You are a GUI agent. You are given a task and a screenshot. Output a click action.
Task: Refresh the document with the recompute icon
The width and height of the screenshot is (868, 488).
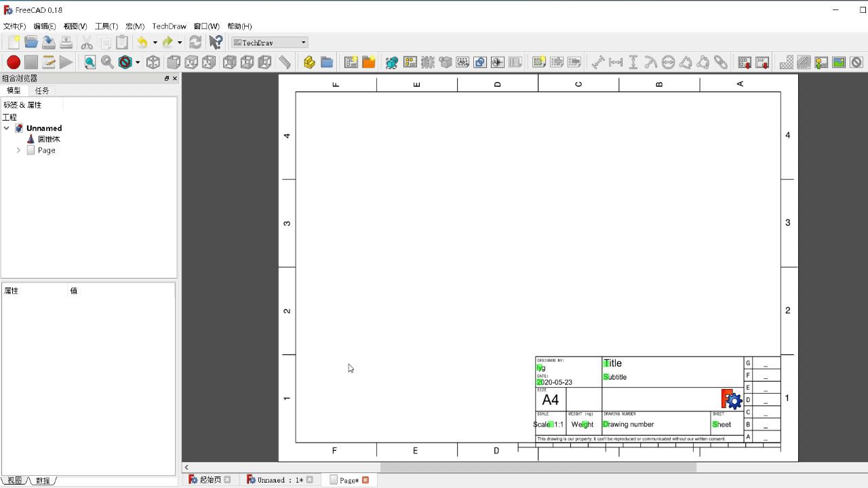click(195, 42)
